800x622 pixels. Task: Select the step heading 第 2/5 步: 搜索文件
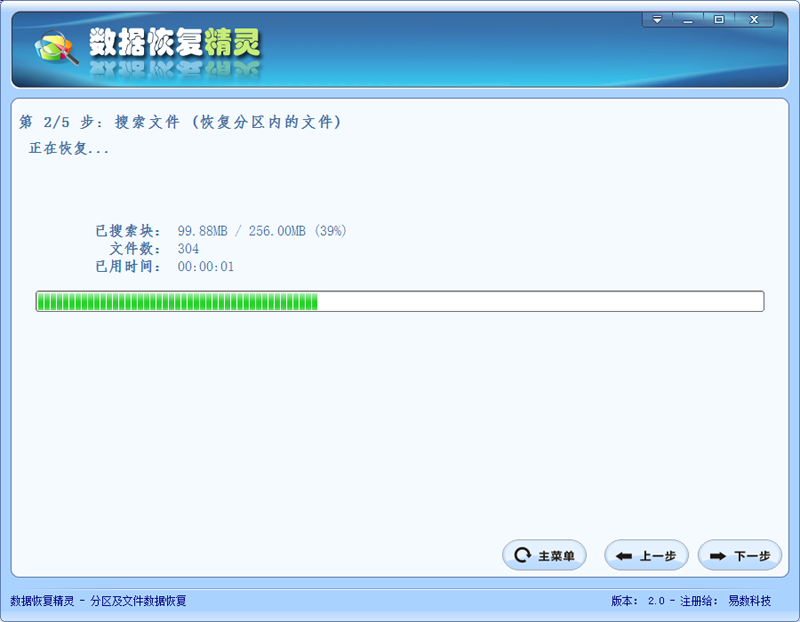(x=181, y=122)
